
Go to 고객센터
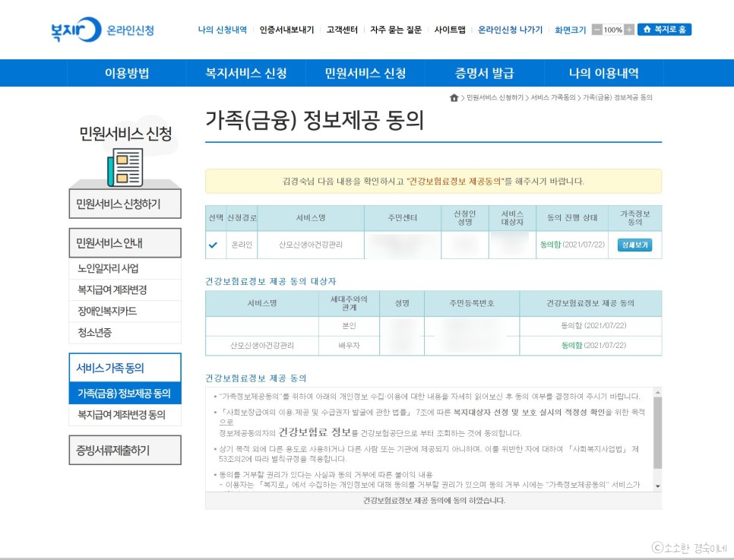coord(342,30)
